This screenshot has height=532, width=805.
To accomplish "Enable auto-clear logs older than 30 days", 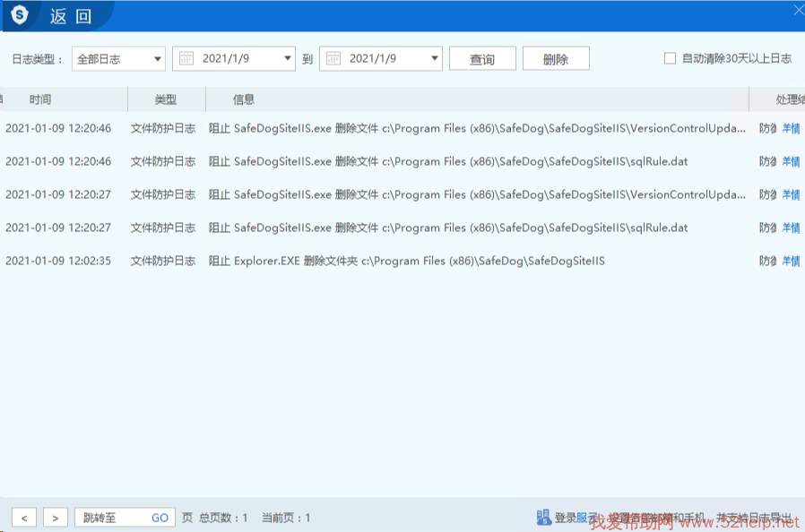I will [x=670, y=58].
